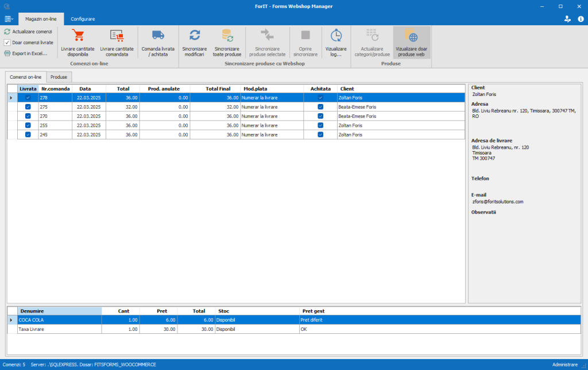Open the application menu dropdown at top-left
The height and width of the screenshot is (370, 588).
point(9,19)
